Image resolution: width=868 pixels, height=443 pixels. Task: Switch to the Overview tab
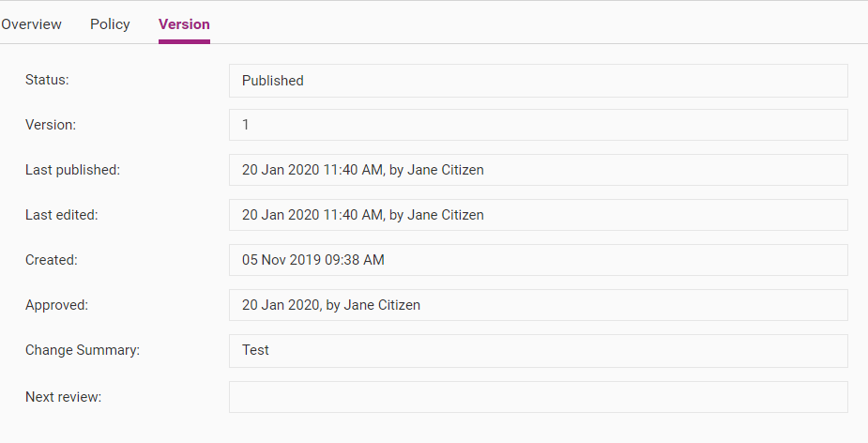[31, 24]
